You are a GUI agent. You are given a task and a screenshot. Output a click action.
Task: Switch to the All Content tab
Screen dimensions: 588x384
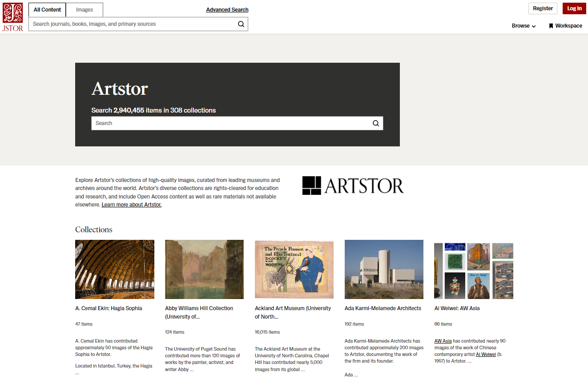point(47,10)
